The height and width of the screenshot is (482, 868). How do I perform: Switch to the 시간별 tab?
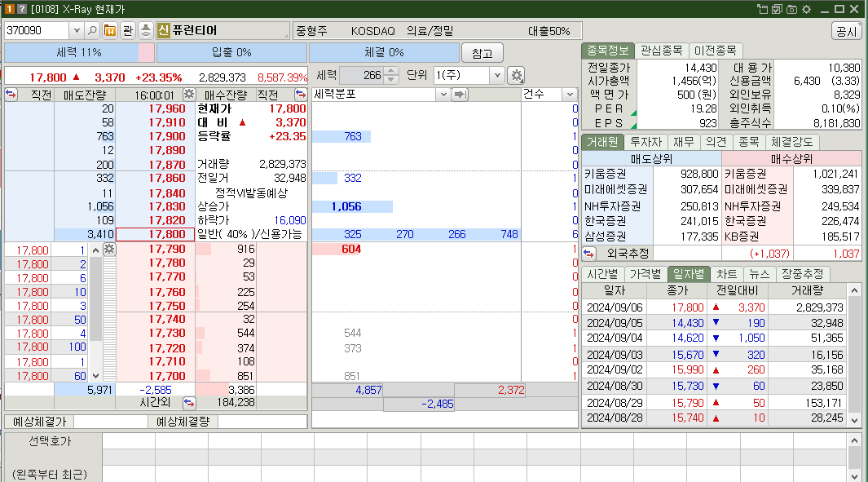point(602,274)
